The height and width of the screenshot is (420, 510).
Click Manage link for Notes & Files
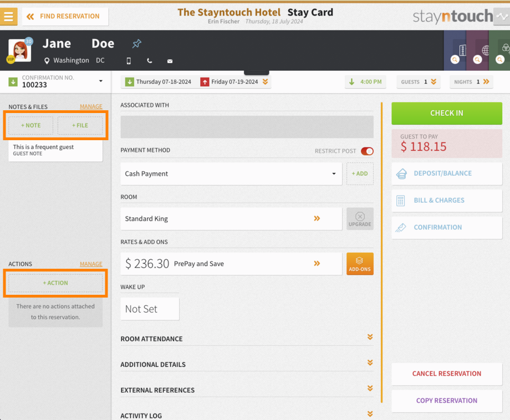(91, 106)
